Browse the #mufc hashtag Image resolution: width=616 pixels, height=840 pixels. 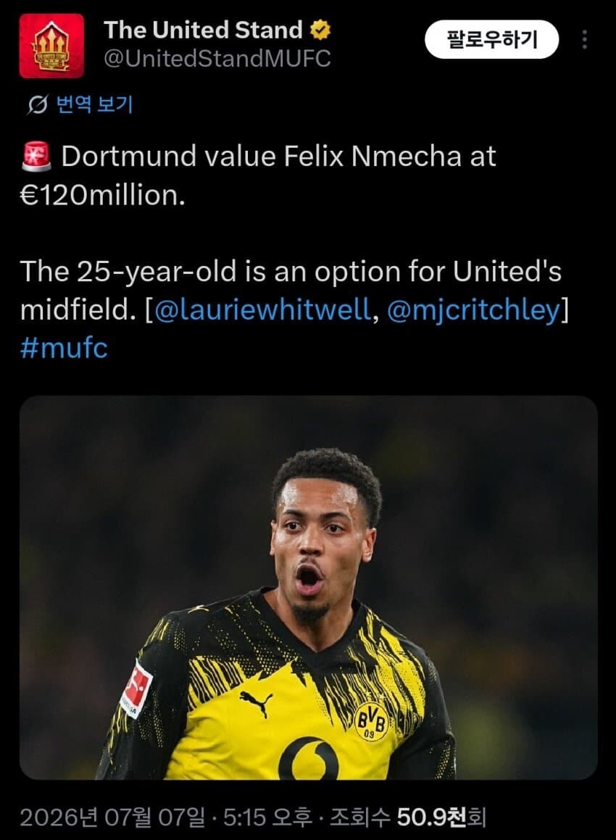pyautogui.click(x=64, y=348)
